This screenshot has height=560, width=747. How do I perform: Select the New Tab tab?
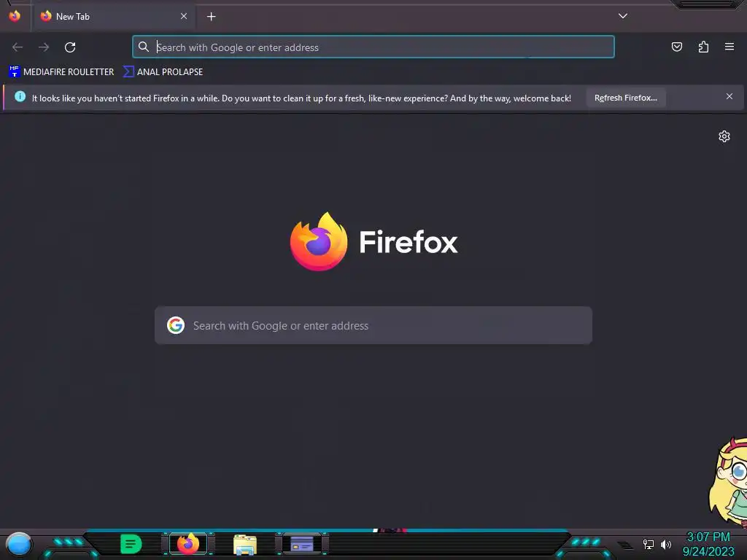(113, 17)
